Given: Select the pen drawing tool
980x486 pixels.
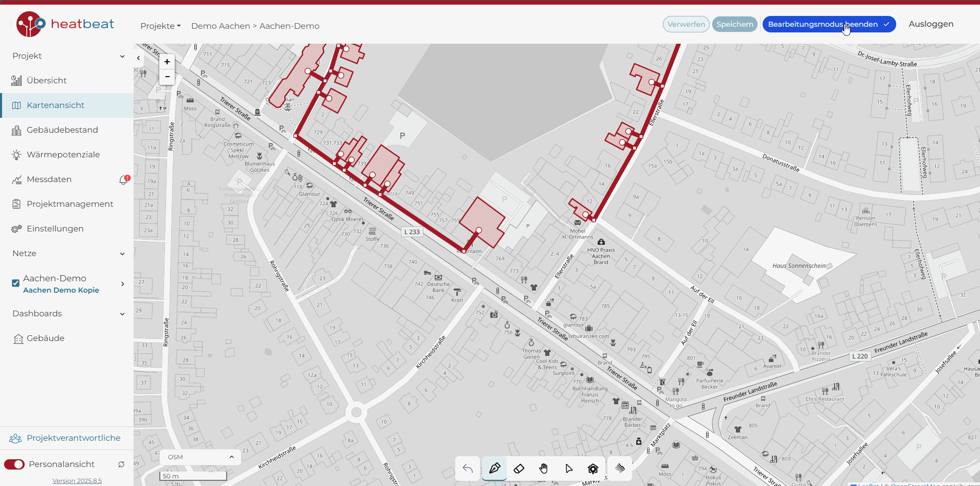Looking at the screenshot, I should coord(494,469).
